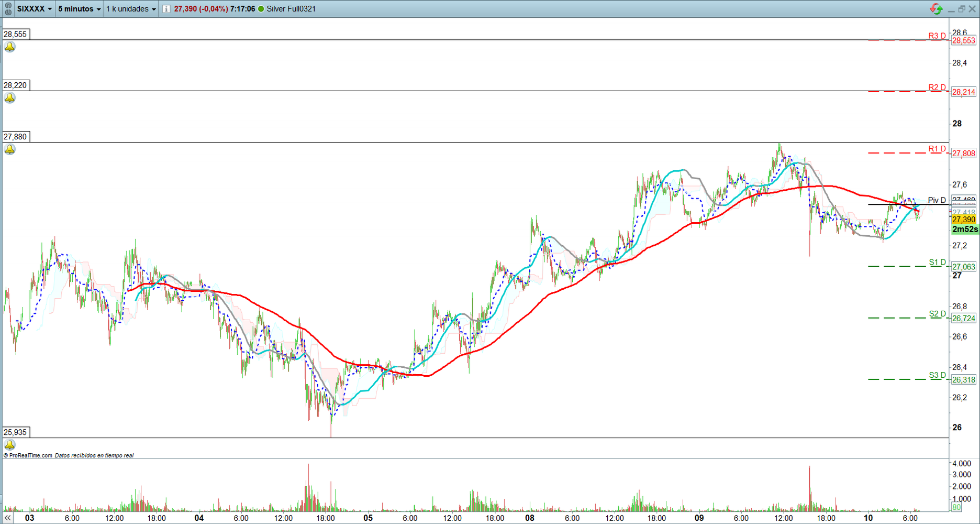980x524 pixels.
Task: Click the Silver Full0321 instrument name
Action: click(x=291, y=9)
